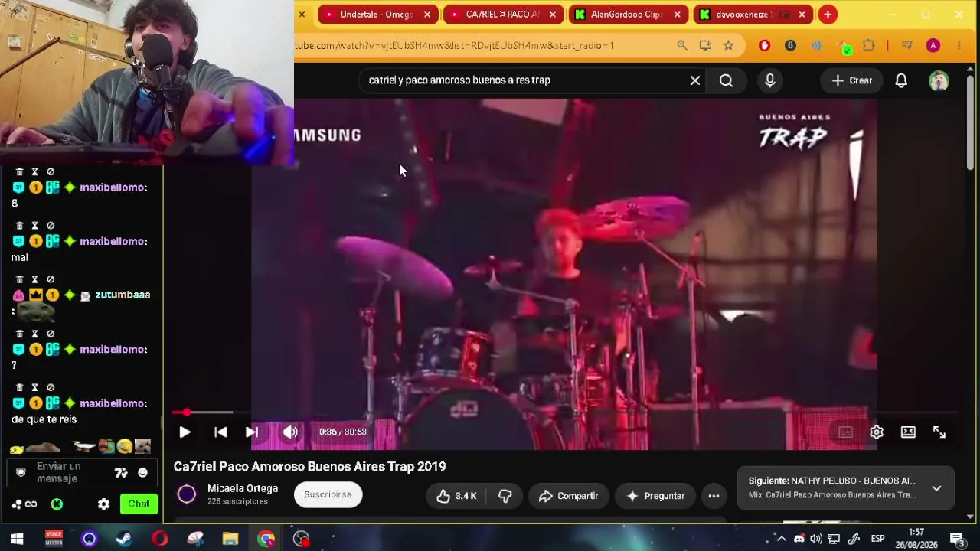Open YouTube notifications bell
This screenshot has width=980, height=551.
[901, 80]
